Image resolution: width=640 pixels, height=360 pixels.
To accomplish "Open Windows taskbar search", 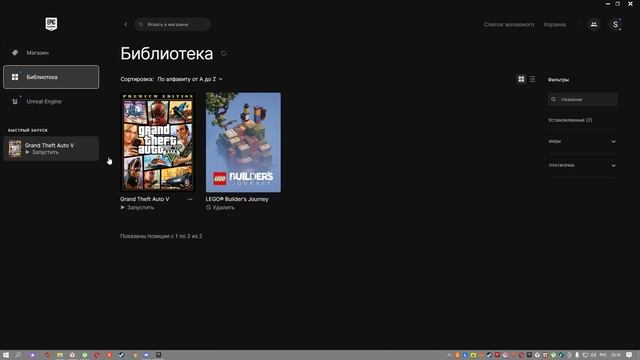I will coord(18,355).
